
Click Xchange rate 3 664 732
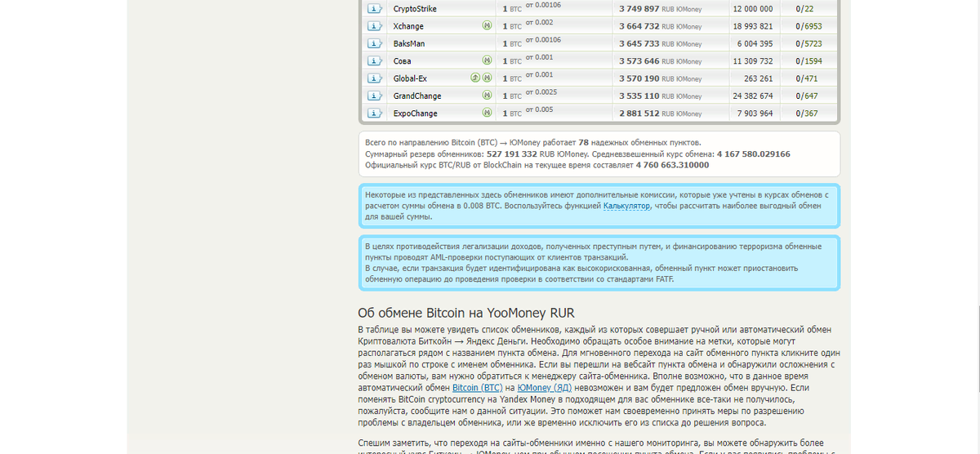click(x=639, y=26)
